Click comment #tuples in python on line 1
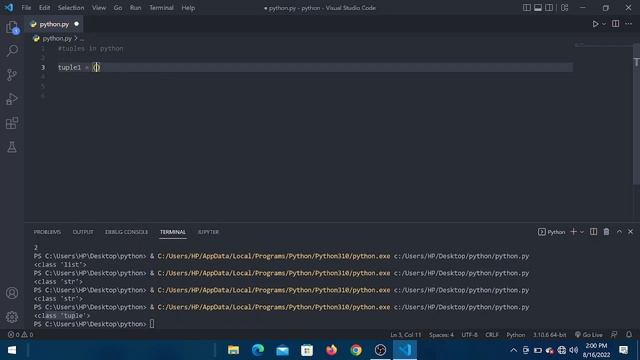640x360 pixels. coord(91,49)
